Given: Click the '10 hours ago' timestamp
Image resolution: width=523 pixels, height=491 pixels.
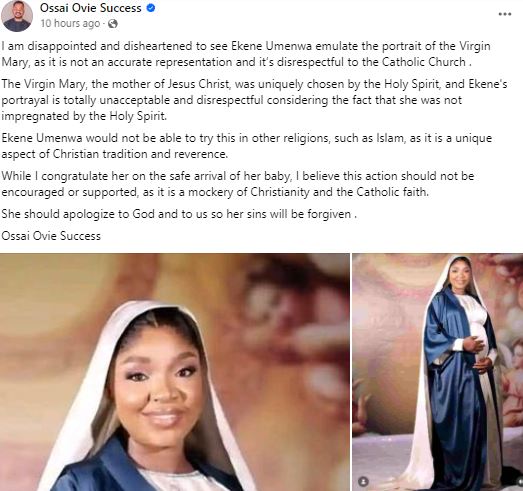Looking at the screenshot, I should pos(70,24).
